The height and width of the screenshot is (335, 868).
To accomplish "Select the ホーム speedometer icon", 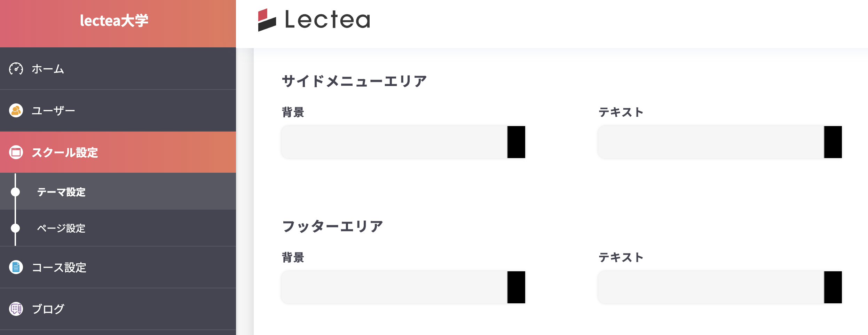I will tap(16, 70).
